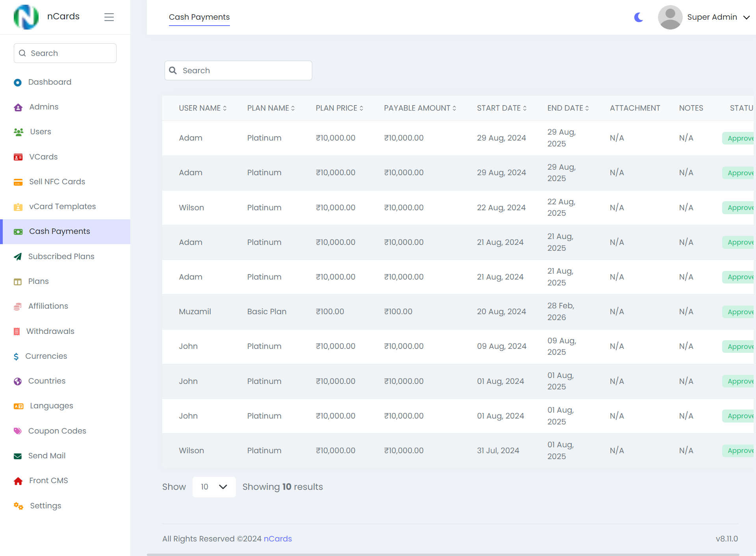Open Sell NFC Cards section
The width and height of the screenshot is (756, 556).
57,182
